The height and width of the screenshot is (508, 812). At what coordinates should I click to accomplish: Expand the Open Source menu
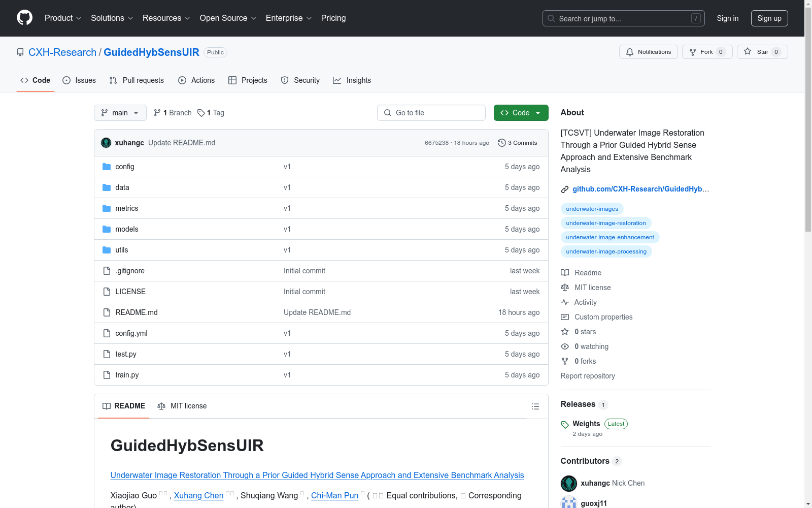tap(228, 18)
